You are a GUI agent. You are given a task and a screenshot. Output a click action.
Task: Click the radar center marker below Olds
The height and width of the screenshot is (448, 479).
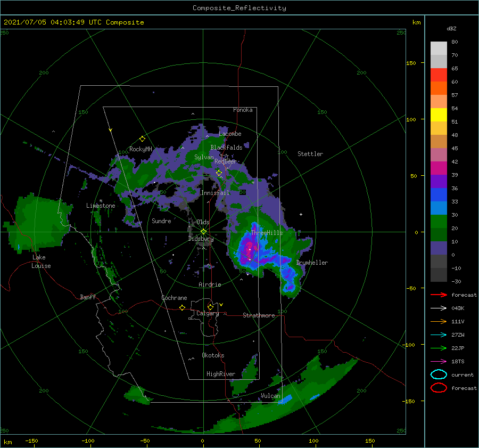(203, 232)
